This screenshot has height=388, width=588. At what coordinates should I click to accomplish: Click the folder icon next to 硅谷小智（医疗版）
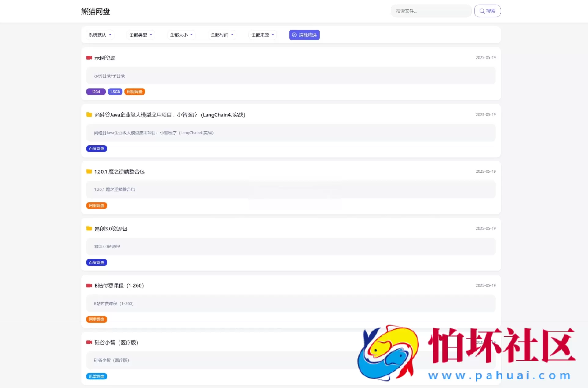click(x=89, y=342)
